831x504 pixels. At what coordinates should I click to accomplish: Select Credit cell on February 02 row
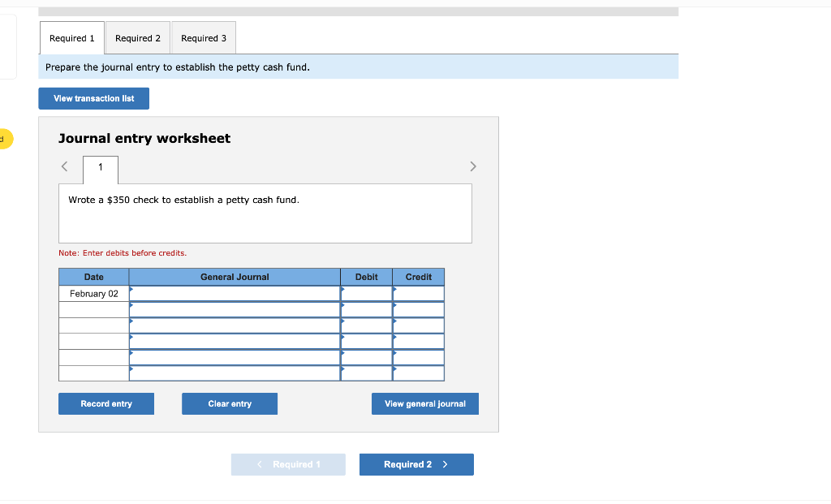419,294
